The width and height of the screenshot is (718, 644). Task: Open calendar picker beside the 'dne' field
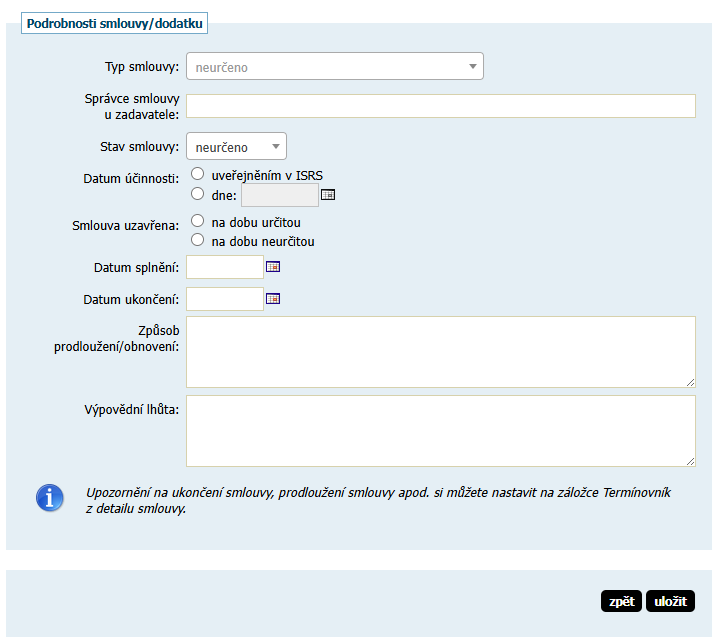coord(327,195)
